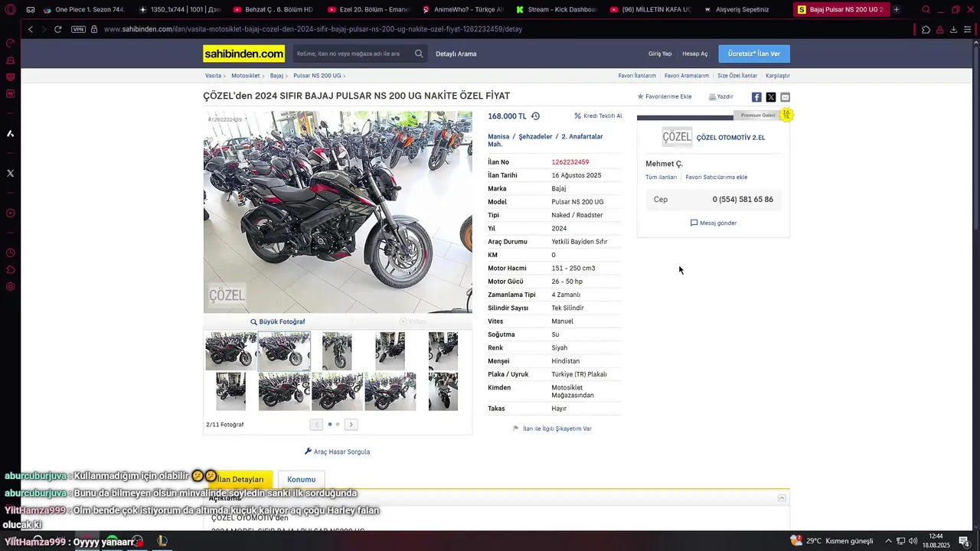Viewport: 980px width, 551px height.
Task: Click the phone number 0 (554) 581 65 86
Action: 743,200
